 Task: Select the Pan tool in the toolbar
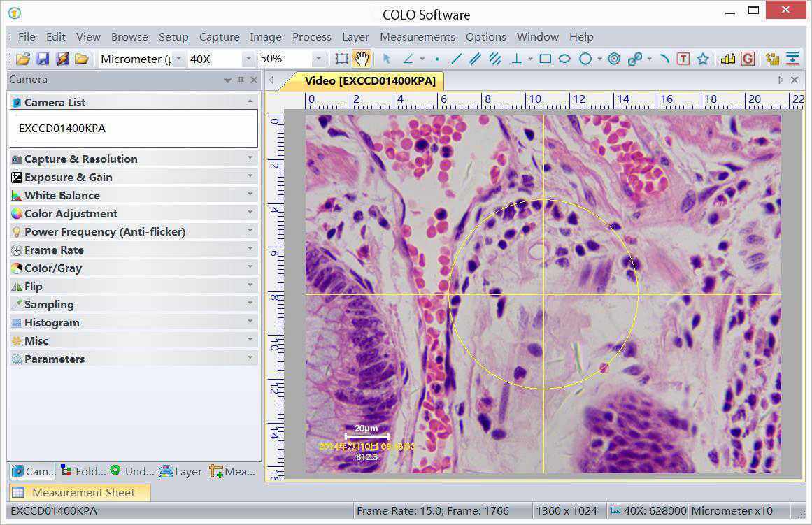362,59
